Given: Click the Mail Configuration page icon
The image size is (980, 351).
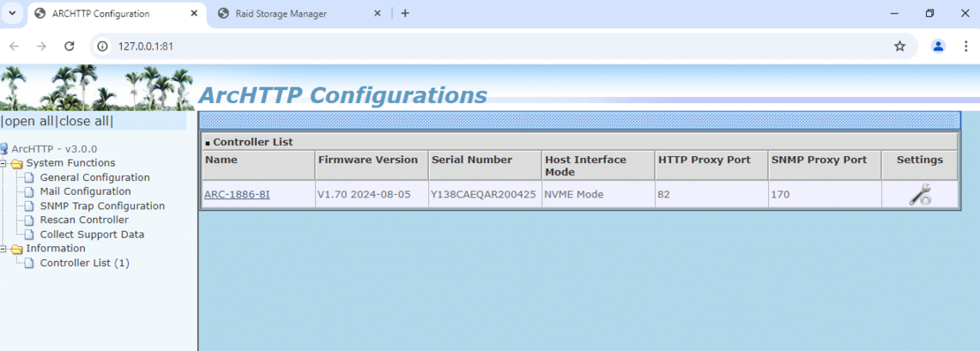Looking at the screenshot, I should click(29, 191).
